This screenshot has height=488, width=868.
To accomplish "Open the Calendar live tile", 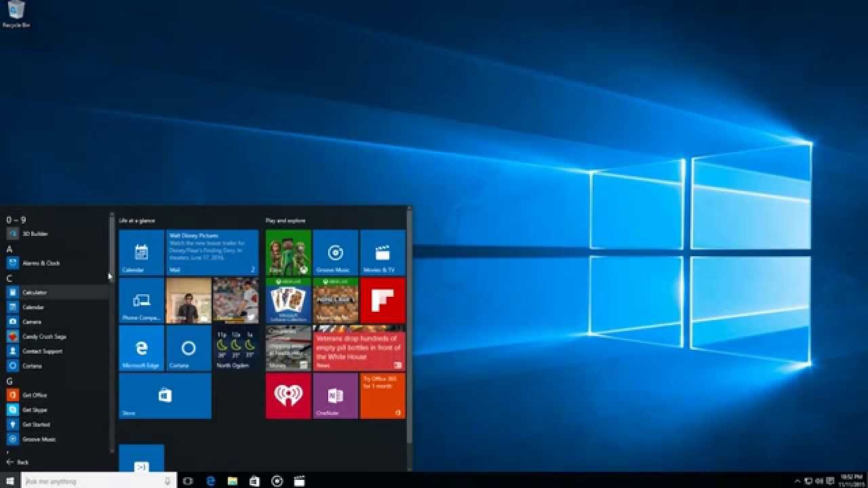I will click(x=142, y=253).
